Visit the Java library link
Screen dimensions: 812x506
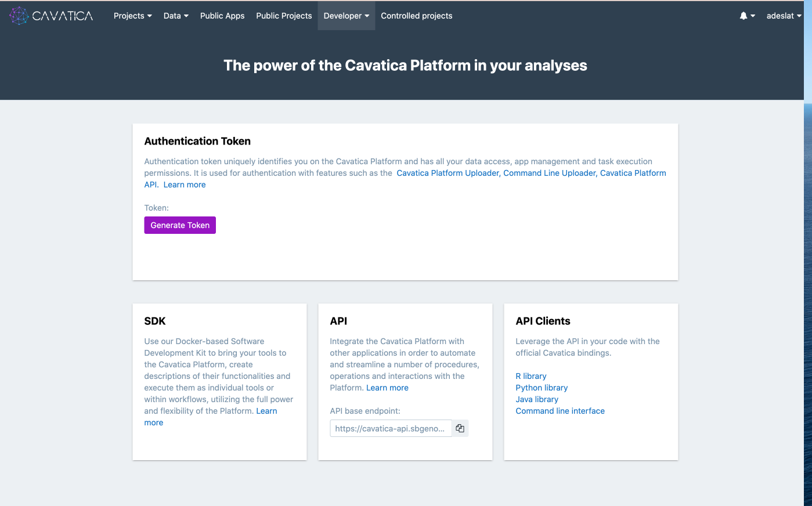pyautogui.click(x=537, y=399)
